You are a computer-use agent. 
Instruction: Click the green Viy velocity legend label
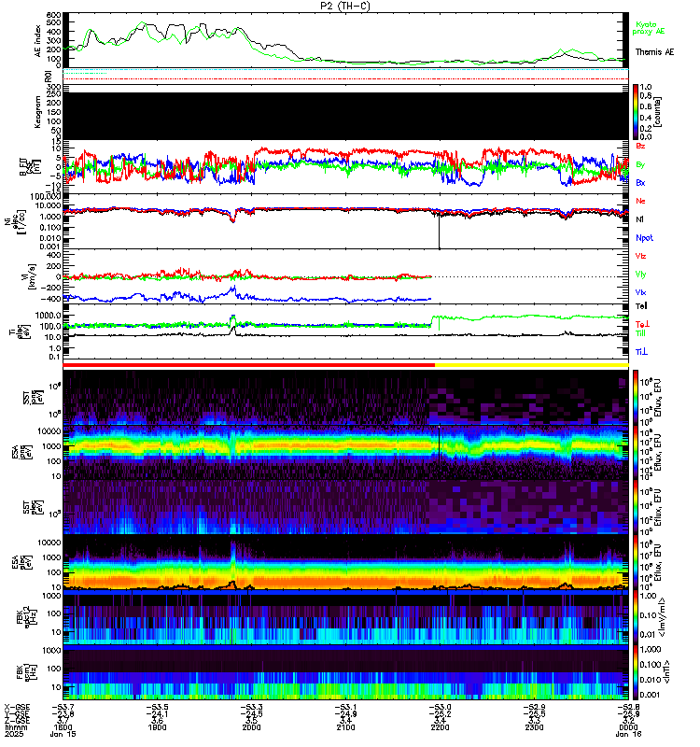(640, 275)
